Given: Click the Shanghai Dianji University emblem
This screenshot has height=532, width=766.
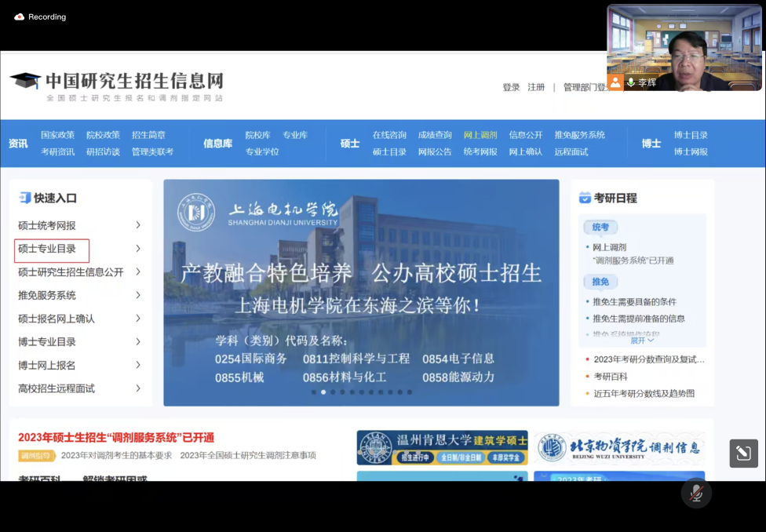Looking at the screenshot, I should click(x=196, y=212).
